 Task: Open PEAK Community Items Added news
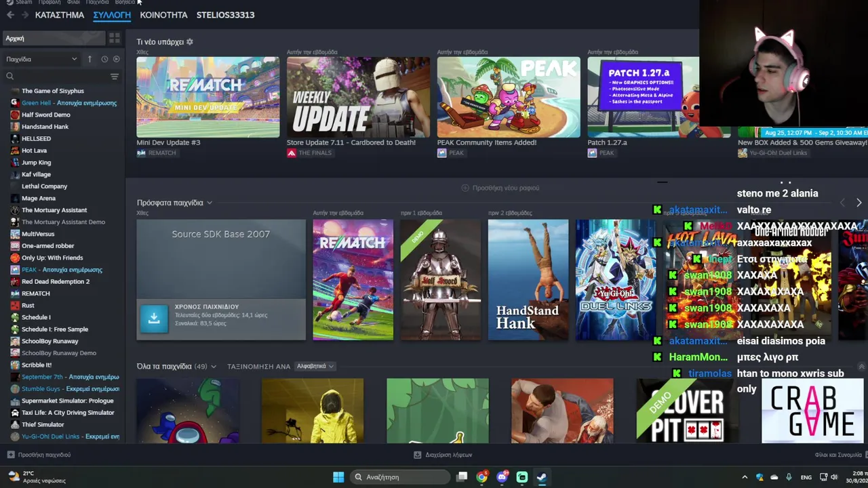pyautogui.click(x=509, y=97)
